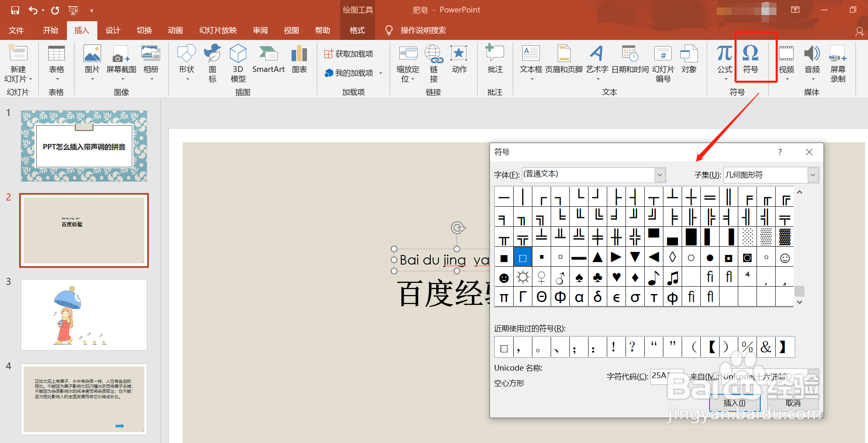Insert 幻灯片编号 slide number
The width and height of the screenshot is (868, 443).
click(663, 64)
